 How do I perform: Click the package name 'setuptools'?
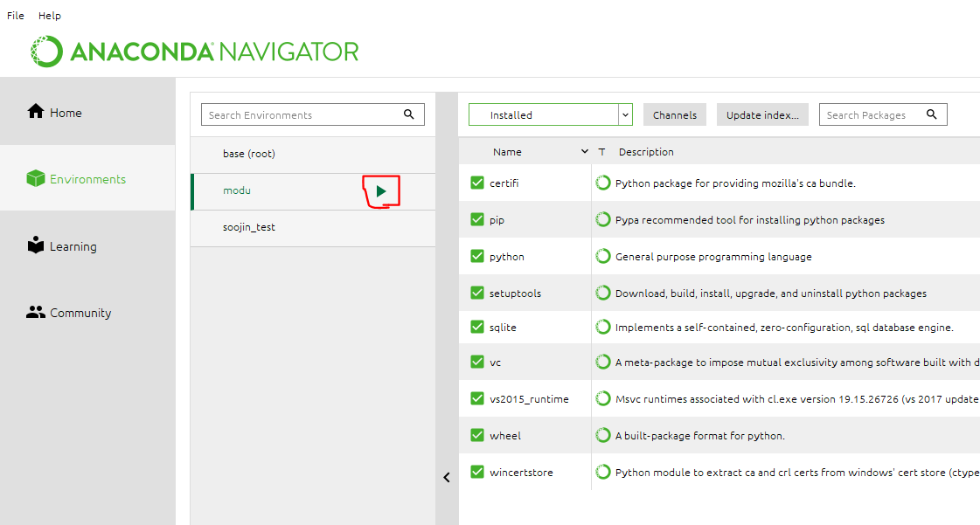[x=515, y=293]
